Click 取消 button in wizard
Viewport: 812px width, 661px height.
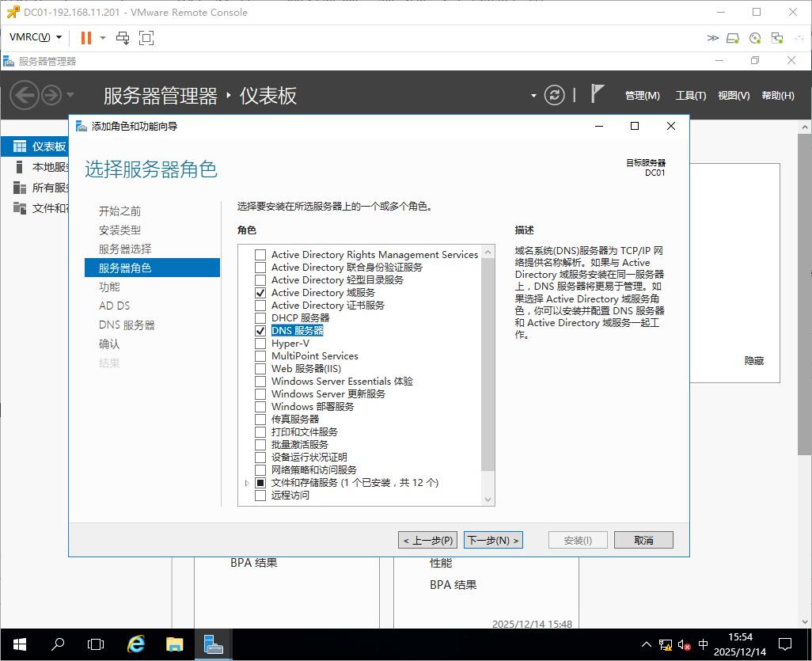click(643, 541)
